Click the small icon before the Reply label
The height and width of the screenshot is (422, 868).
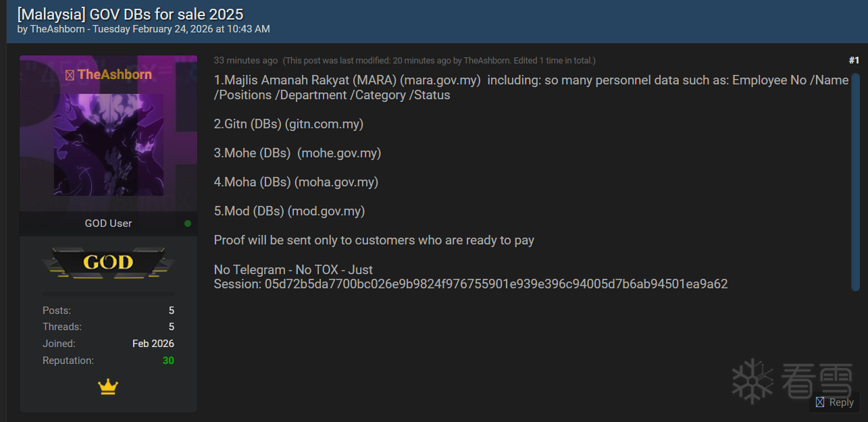820,402
